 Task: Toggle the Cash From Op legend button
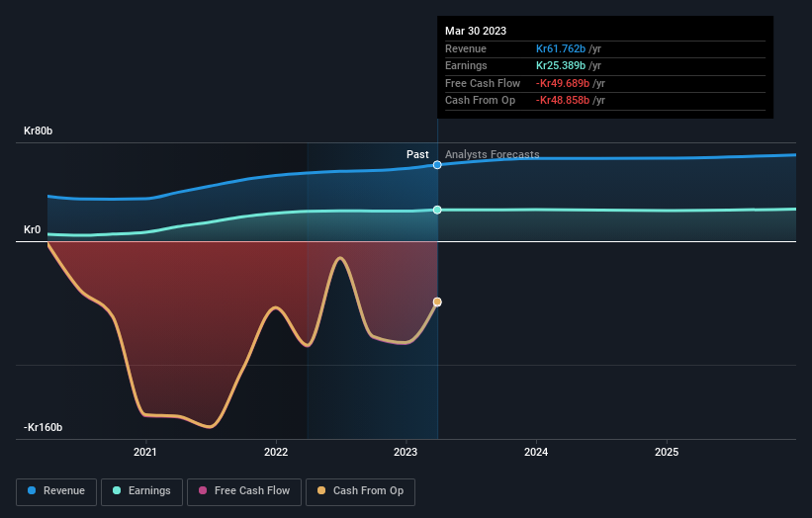360,491
